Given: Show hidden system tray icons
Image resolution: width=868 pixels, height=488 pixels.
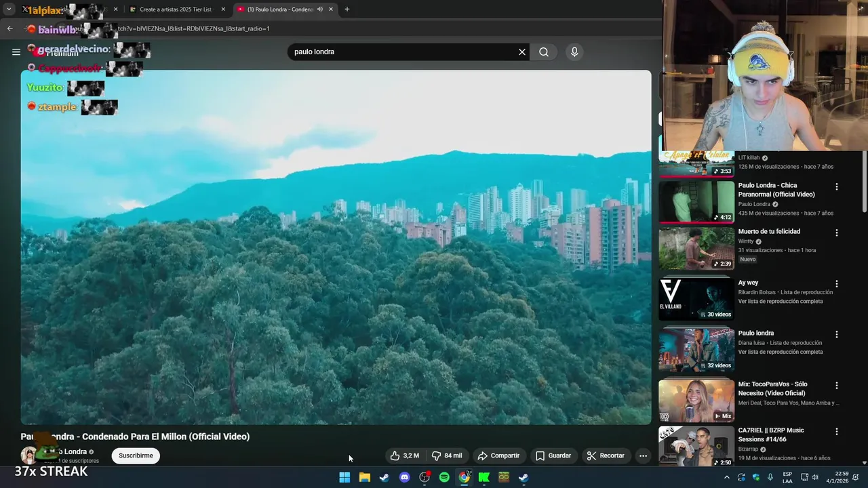Looking at the screenshot, I should [727, 477].
